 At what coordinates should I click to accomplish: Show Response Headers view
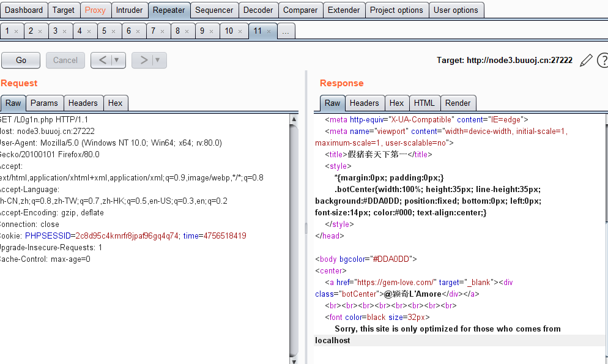pos(364,103)
